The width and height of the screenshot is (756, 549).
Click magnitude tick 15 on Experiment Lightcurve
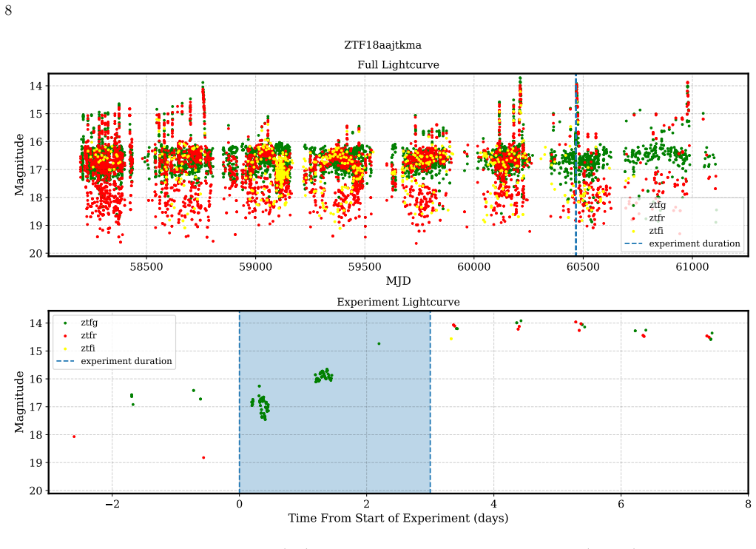click(36, 351)
